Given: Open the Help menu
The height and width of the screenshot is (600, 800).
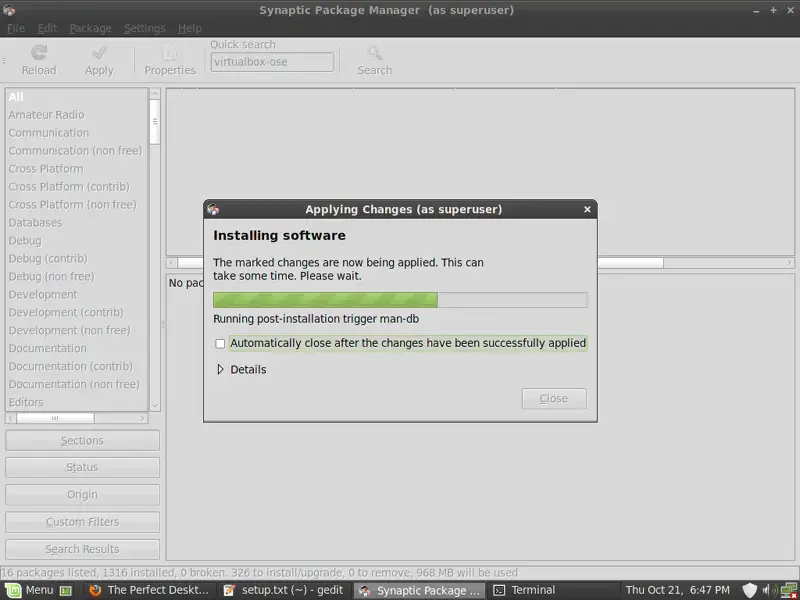Looking at the screenshot, I should pyautogui.click(x=189, y=28).
